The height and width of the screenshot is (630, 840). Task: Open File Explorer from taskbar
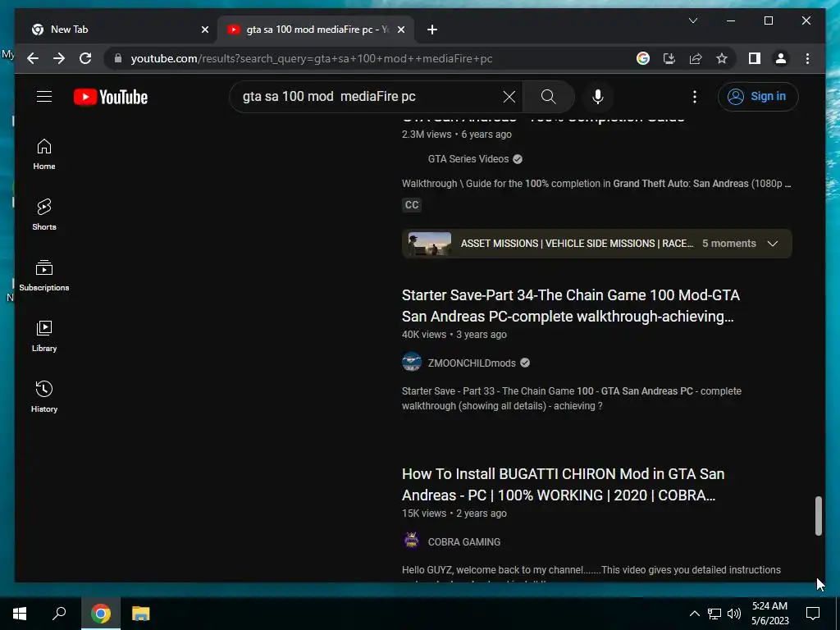point(141,614)
